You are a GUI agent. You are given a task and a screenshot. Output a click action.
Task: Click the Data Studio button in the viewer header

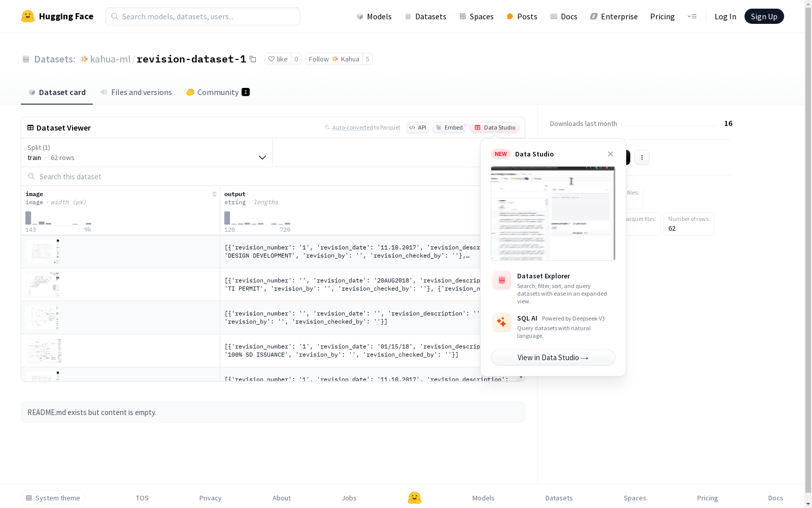pos(494,128)
